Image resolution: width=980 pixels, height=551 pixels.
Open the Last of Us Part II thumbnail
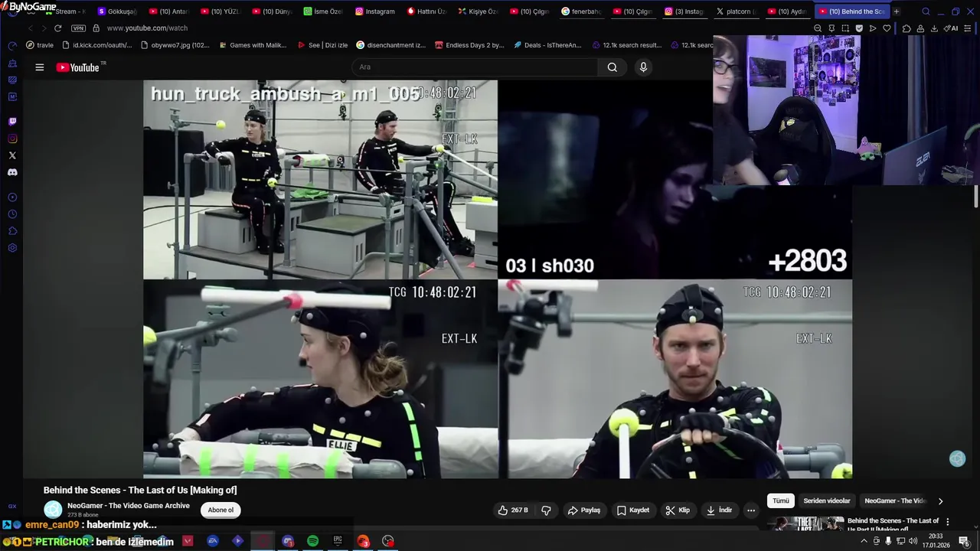point(805,524)
